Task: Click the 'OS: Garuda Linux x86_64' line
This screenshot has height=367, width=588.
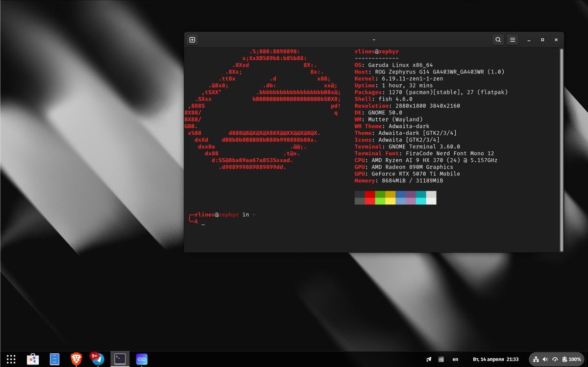Action: click(x=393, y=65)
